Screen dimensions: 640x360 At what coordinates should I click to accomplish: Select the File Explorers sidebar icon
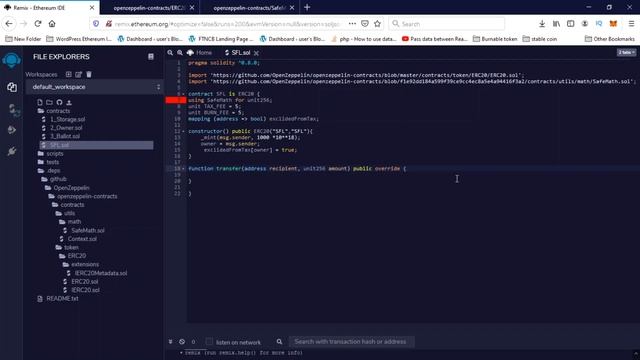click(11, 87)
